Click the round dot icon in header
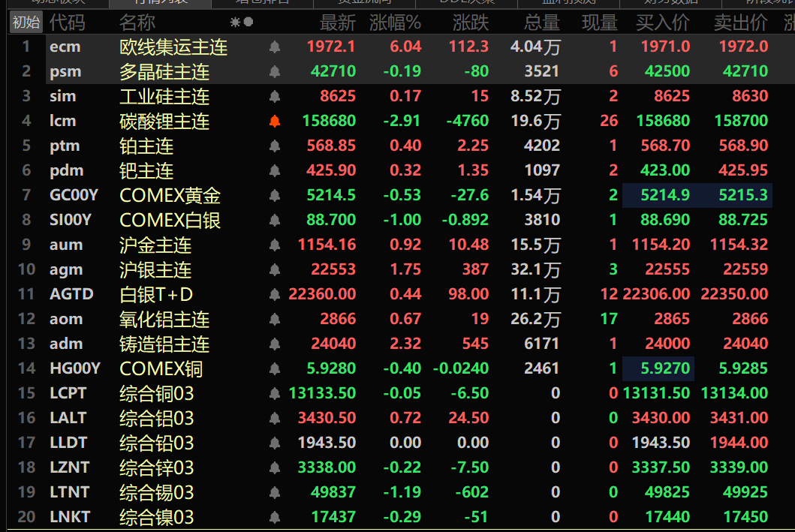Image resolution: width=795 pixels, height=532 pixels. (x=248, y=23)
